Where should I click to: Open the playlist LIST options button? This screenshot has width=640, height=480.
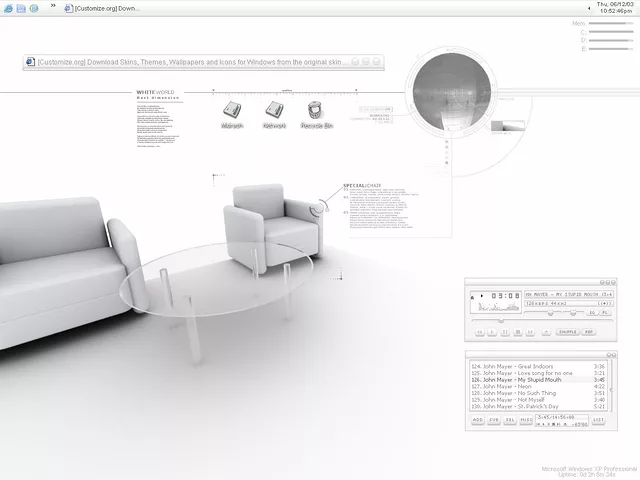coord(598,421)
